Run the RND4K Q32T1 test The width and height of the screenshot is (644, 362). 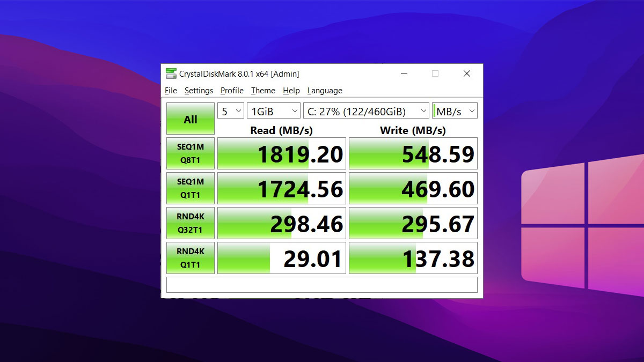(191, 223)
